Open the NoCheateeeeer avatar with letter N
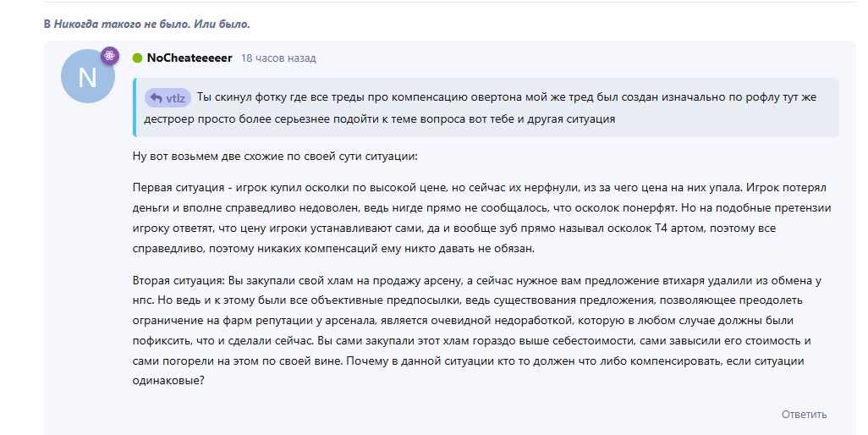 [88, 76]
